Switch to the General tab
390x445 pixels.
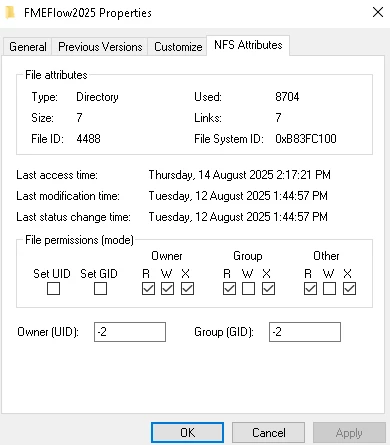click(28, 47)
